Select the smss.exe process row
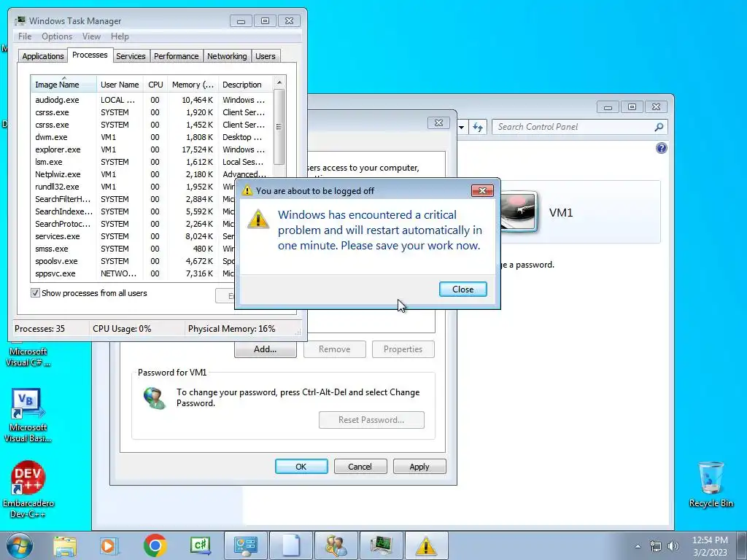 [x=133, y=249]
